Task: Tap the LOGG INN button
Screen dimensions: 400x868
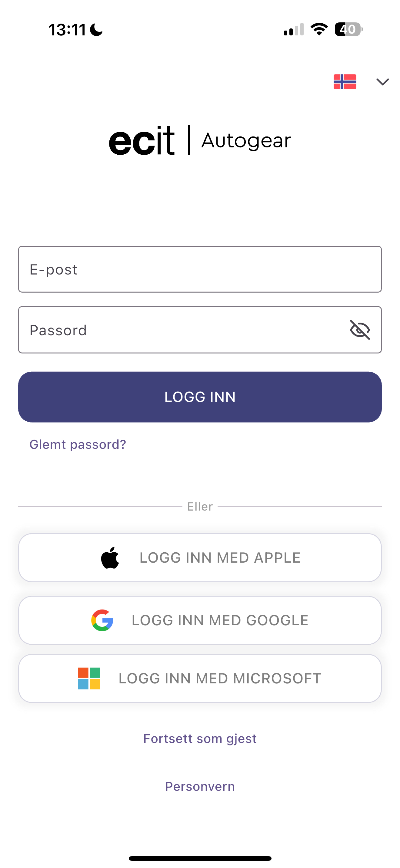Action: [x=200, y=397]
